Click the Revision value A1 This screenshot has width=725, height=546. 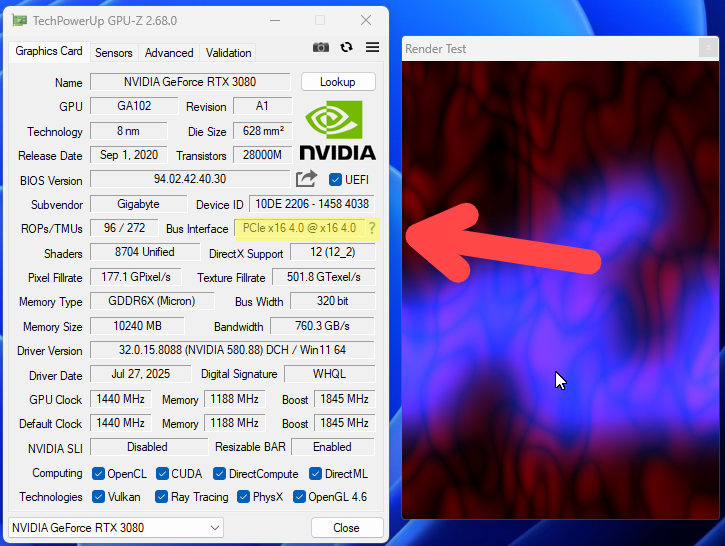click(x=262, y=106)
